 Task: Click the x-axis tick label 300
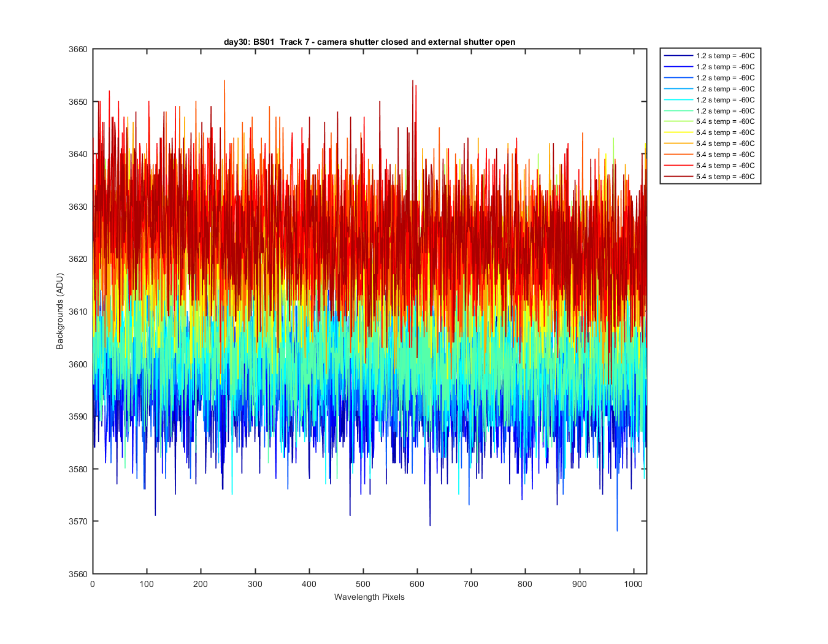(x=255, y=584)
